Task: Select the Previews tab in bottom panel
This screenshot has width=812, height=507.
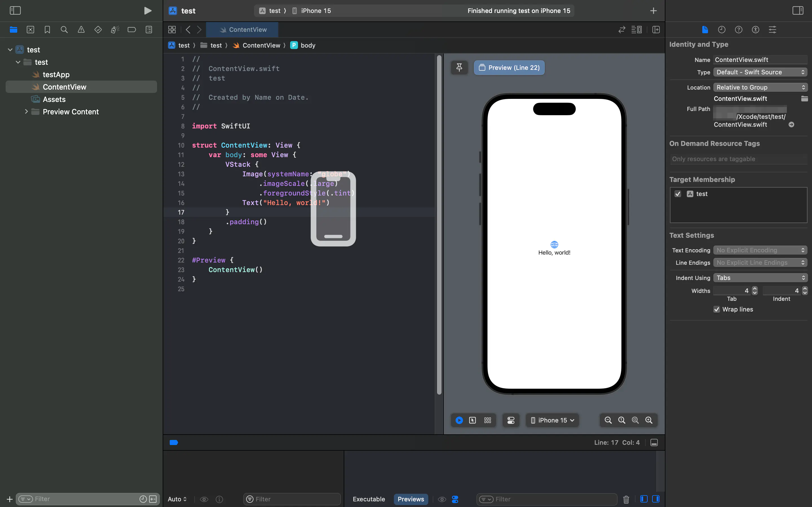Action: pyautogui.click(x=411, y=499)
